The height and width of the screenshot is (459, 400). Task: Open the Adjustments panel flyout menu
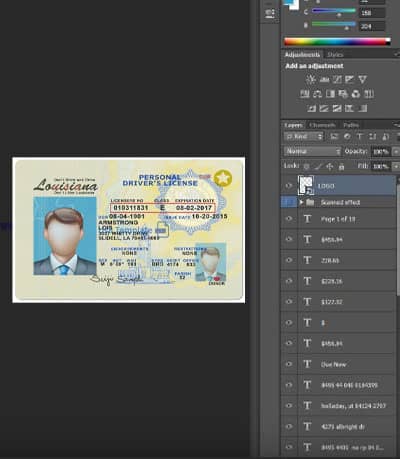pos(396,54)
